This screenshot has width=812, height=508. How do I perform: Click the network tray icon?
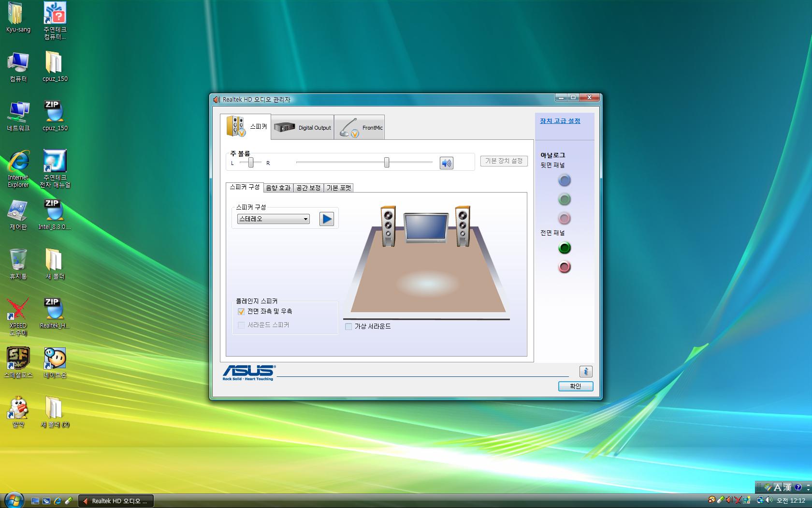coord(760,500)
